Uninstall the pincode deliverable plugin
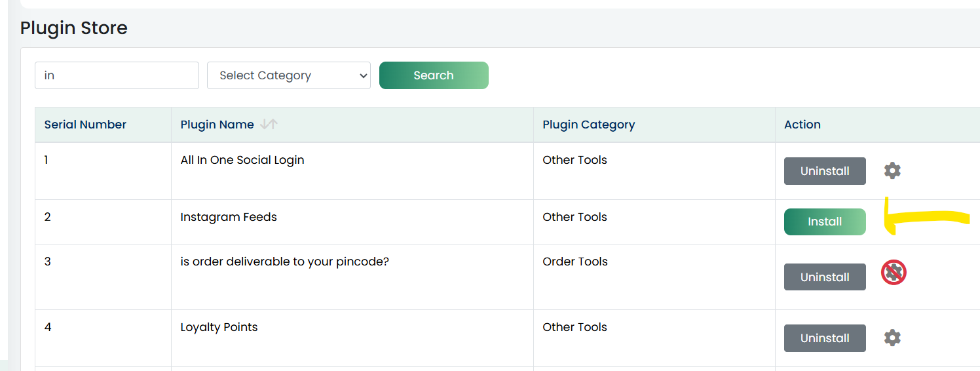Screen dimensions: 980x371 coord(825,277)
